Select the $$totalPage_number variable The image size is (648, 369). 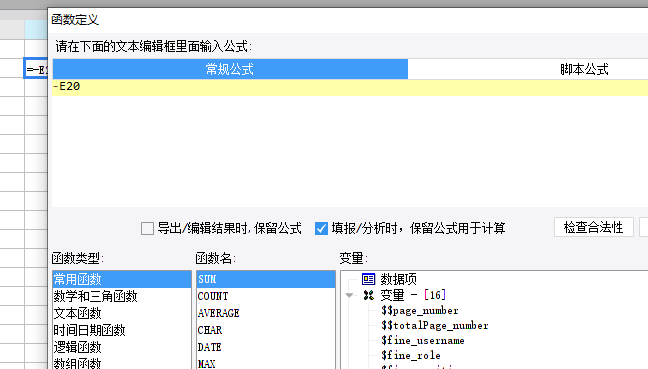[434, 326]
